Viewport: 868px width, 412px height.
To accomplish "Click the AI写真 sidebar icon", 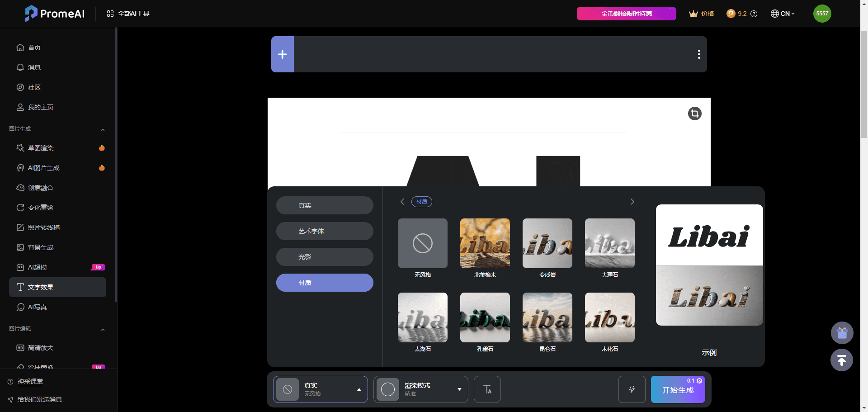I will [20, 307].
